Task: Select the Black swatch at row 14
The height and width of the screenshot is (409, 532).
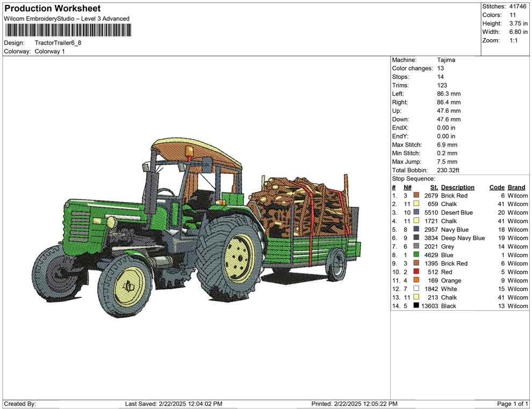Action: 416,306
